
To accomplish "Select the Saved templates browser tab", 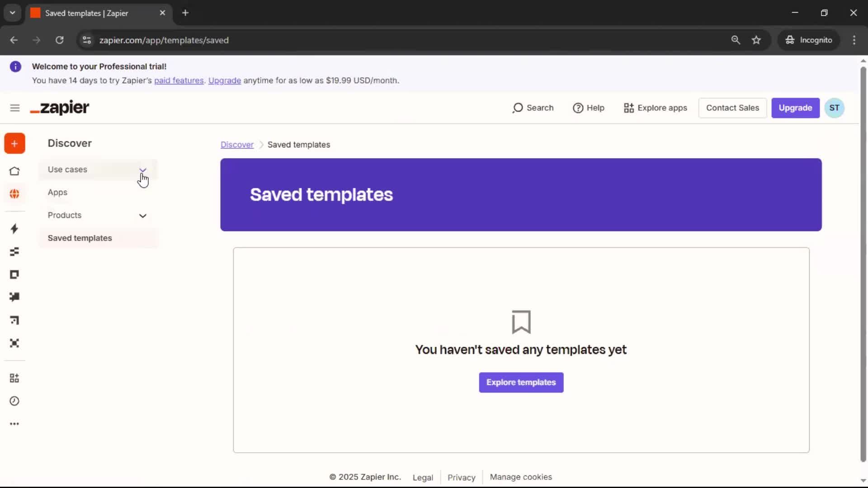I will 99,13.
